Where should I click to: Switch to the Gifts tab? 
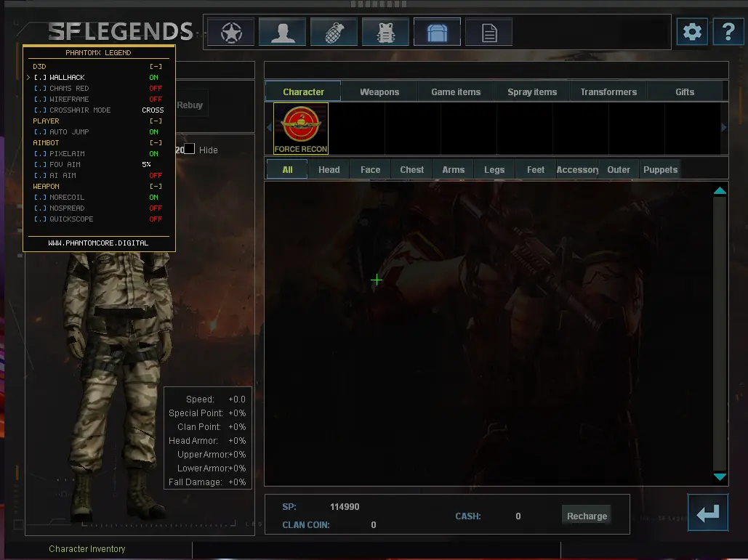click(x=685, y=92)
